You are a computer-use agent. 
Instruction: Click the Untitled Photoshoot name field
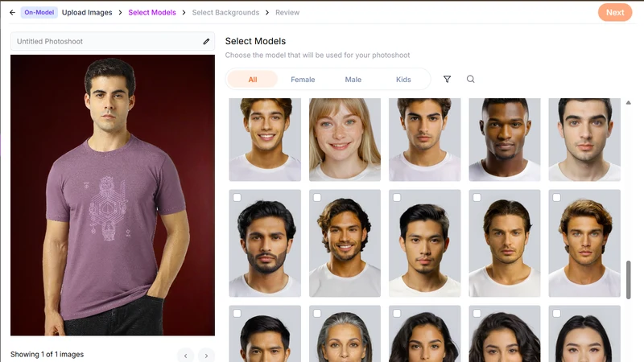(113, 42)
